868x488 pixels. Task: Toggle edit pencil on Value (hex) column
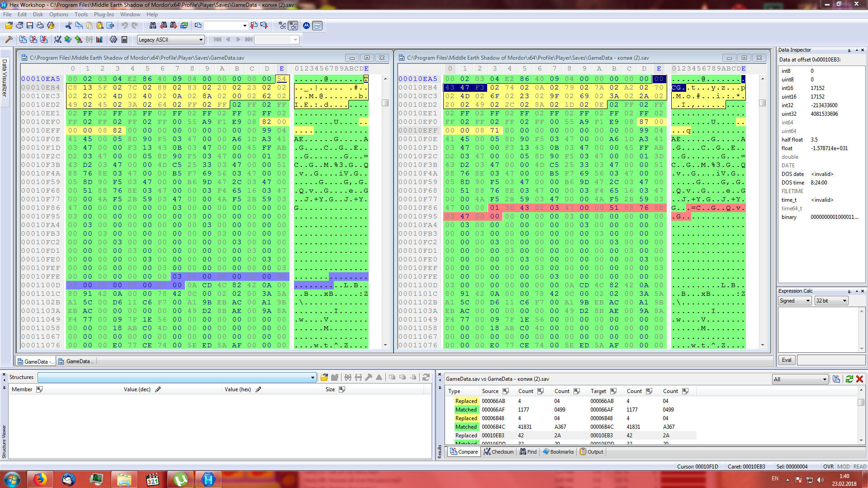pos(258,389)
